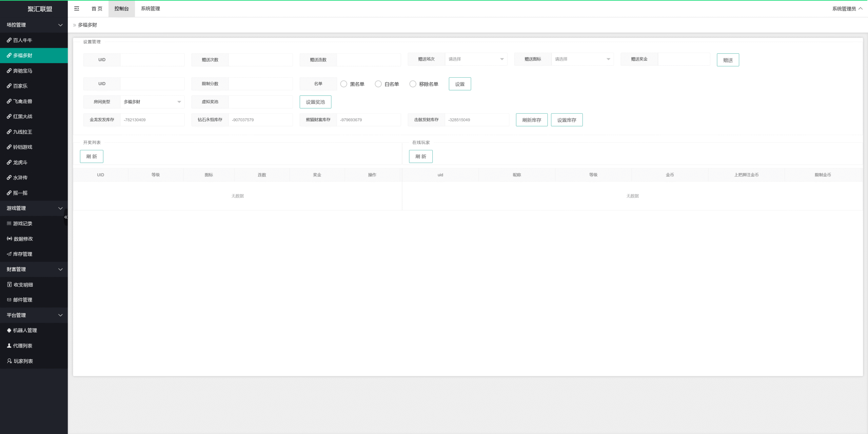Open the 房间类型 dropdown showing 多福多财
The image size is (868, 434).
[152, 102]
